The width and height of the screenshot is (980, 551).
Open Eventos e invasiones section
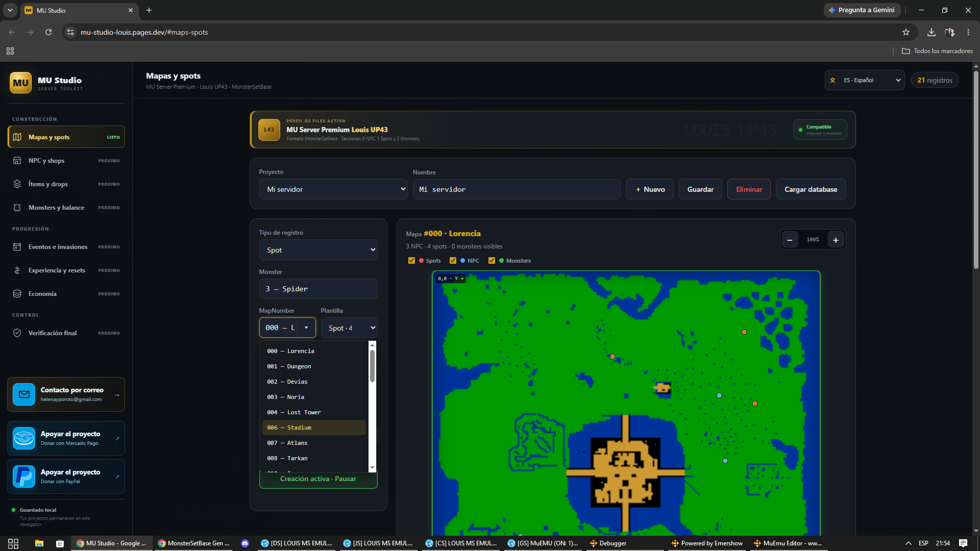[66, 247]
